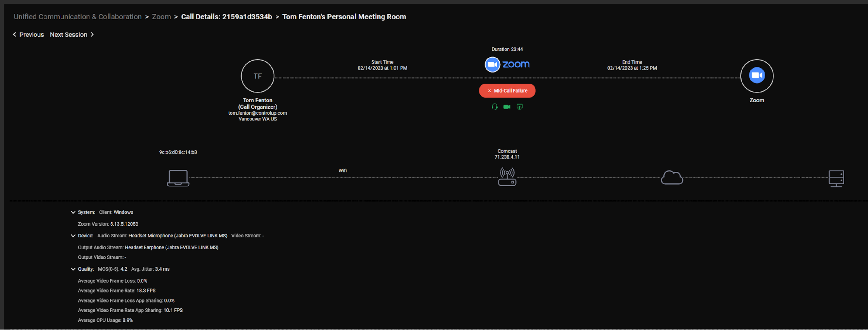Click the green video camera icon
868x330 pixels.
point(507,107)
